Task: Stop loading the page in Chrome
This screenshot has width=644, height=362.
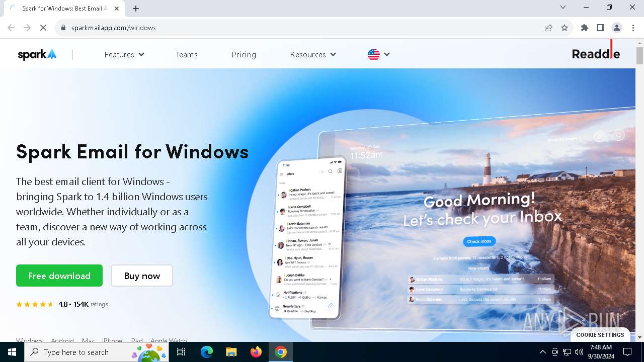Action: tap(43, 28)
